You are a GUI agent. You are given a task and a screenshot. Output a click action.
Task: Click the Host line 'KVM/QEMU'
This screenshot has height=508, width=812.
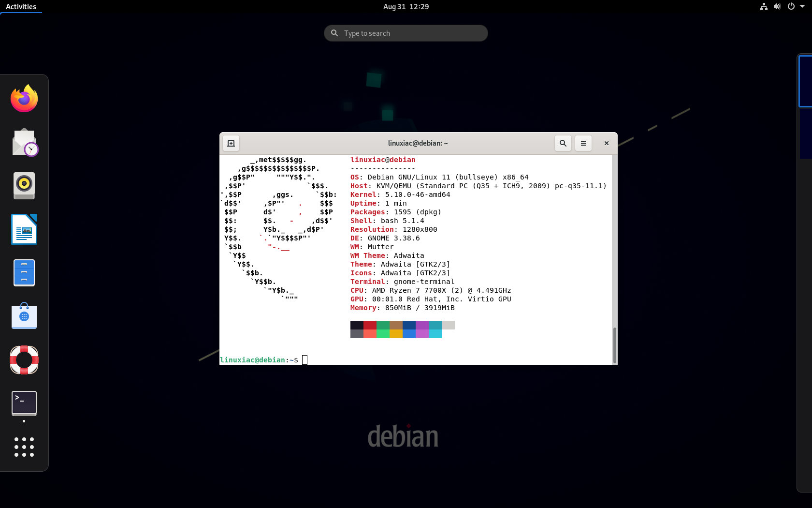(478, 186)
